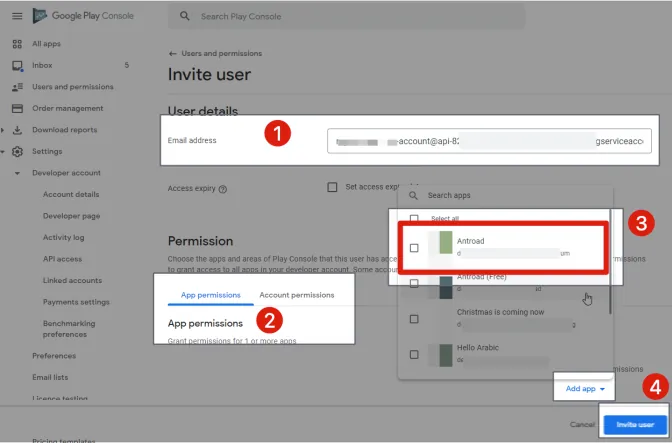Click the Email address input field
Screen dimensions: 672x443
488,141
